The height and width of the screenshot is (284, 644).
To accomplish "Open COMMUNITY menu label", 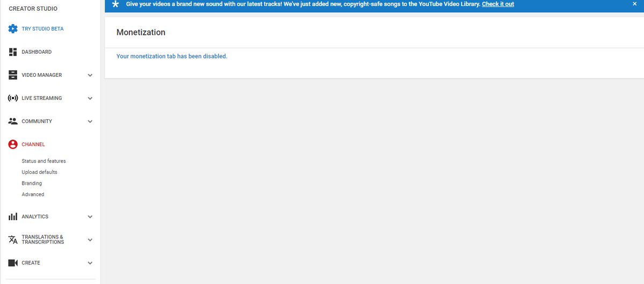I will [x=37, y=121].
